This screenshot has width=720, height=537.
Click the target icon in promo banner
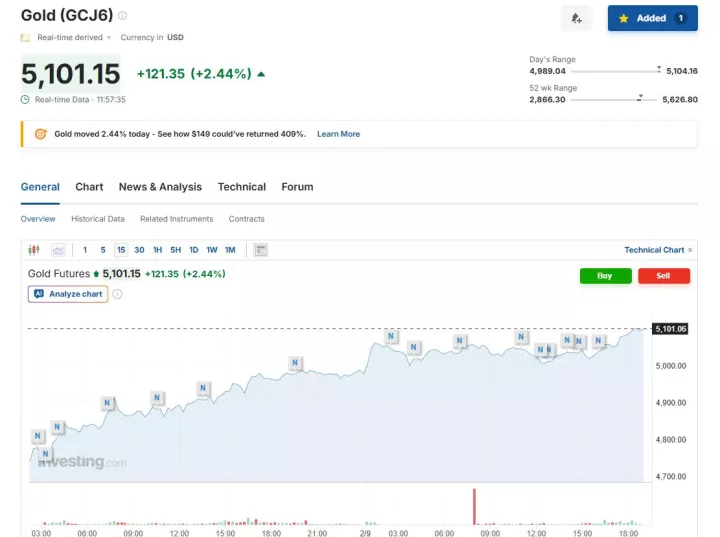[x=41, y=134]
